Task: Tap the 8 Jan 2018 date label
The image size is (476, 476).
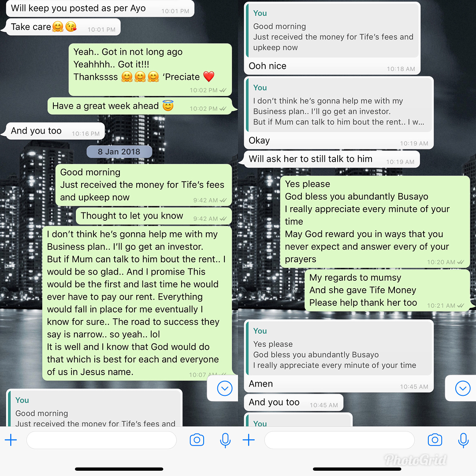Action: click(x=119, y=152)
